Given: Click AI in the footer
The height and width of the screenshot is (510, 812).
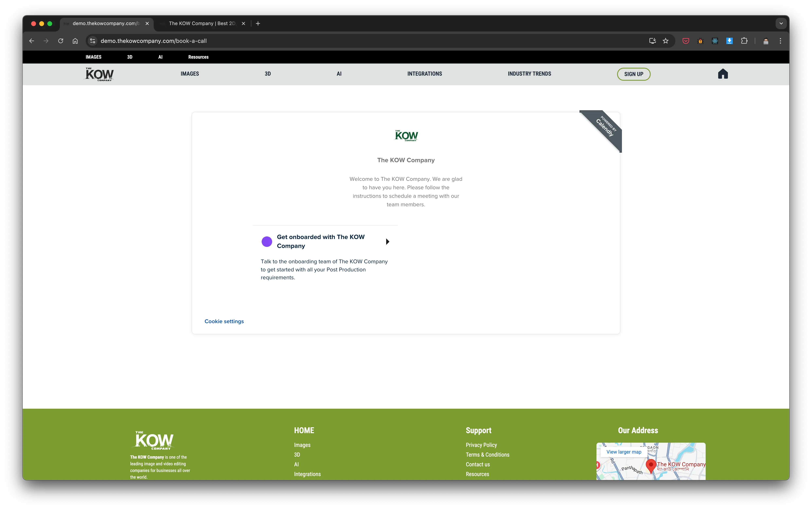Looking at the screenshot, I should pos(296,464).
